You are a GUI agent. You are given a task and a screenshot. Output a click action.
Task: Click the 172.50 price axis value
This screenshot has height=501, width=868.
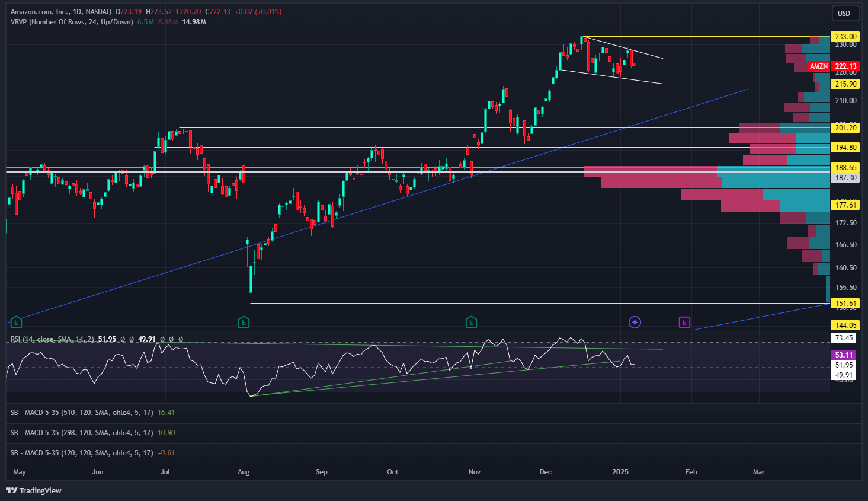click(845, 223)
